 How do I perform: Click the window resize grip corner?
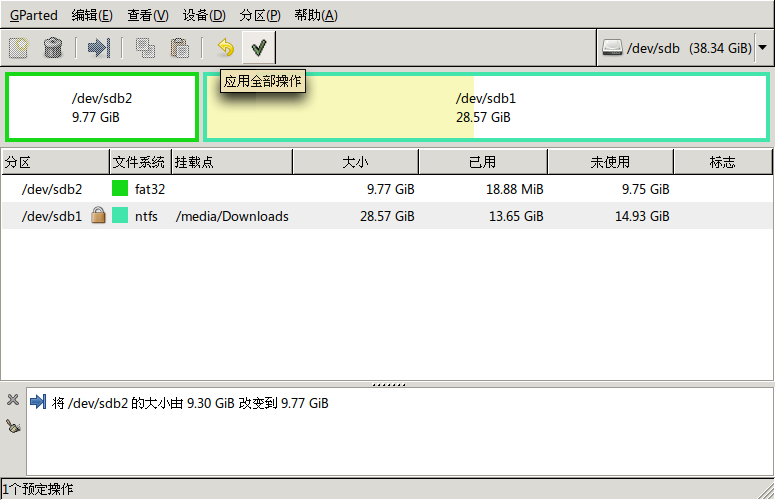coord(767,492)
